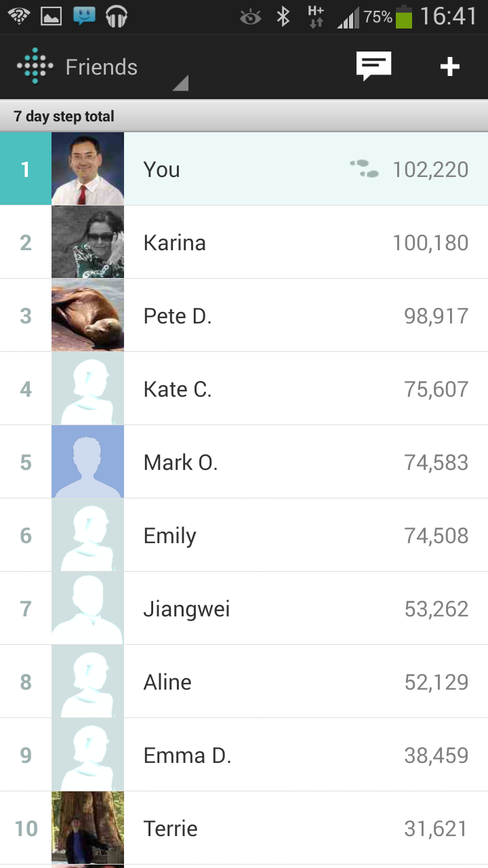Image resolution: width=488 pixels, height=868 pixels.
Task: Tap your own profile photo
Action: [87, 169]
